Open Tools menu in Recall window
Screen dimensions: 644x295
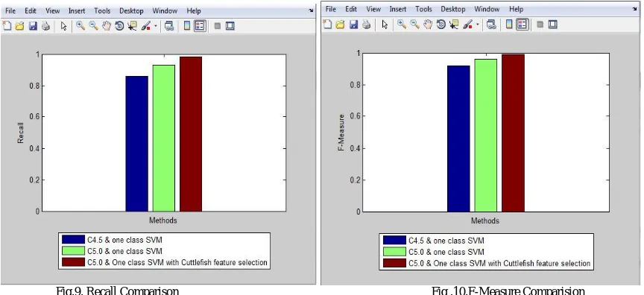click(102, 10)
